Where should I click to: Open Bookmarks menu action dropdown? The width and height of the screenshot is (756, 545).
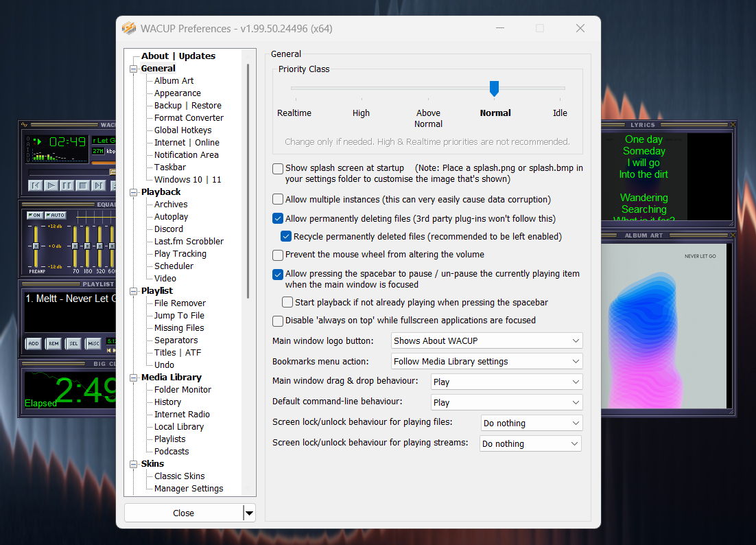[486, 361]
